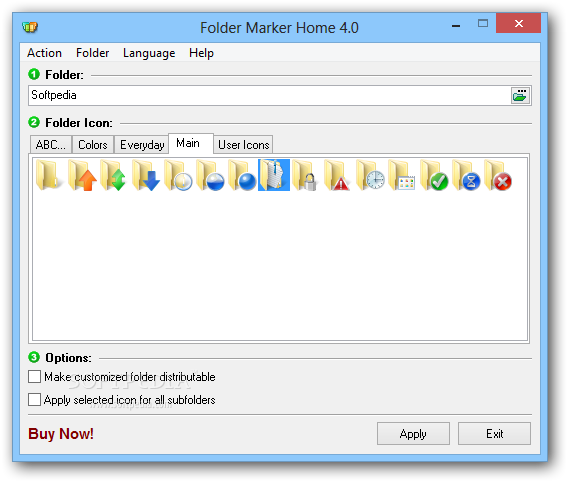Pick folder icon with full blue sphere
Viewport: 568px width, 482px height.
click(242, 175)
